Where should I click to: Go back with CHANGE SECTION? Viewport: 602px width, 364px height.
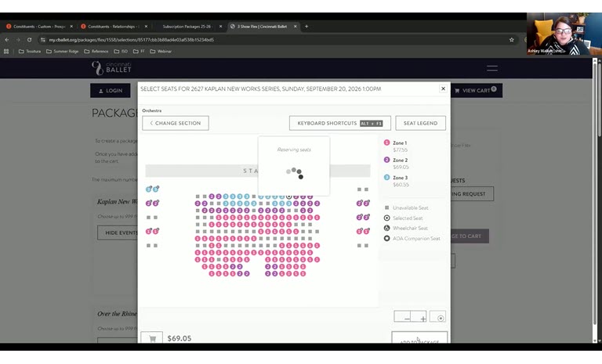[176, 123]
